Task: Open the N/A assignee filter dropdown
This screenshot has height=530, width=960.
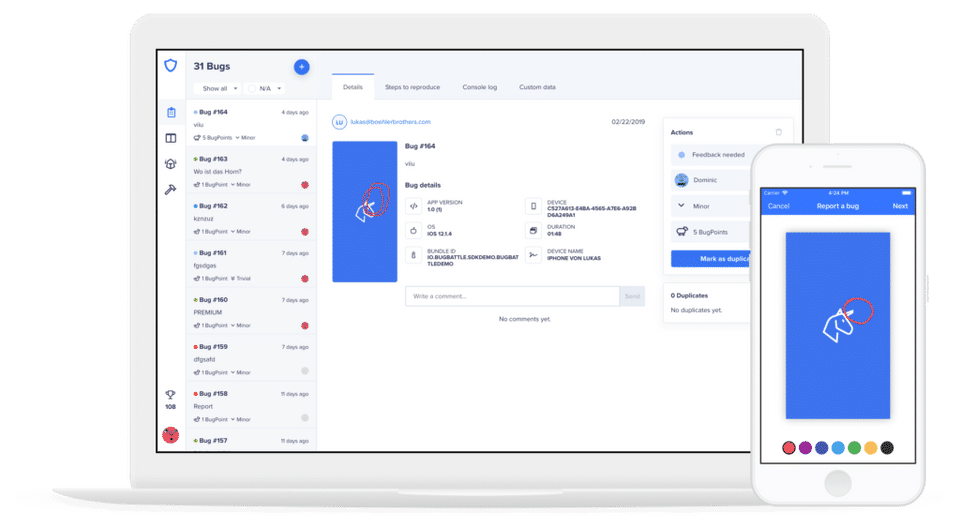Action: click(x=264, y=89)
